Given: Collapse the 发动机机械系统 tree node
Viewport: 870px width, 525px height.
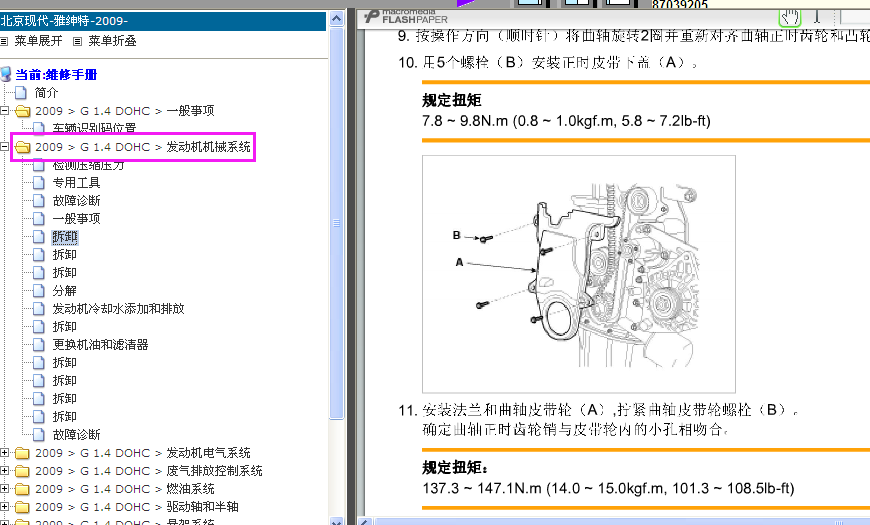Looking at the screenshot, I should pos(4,147).
